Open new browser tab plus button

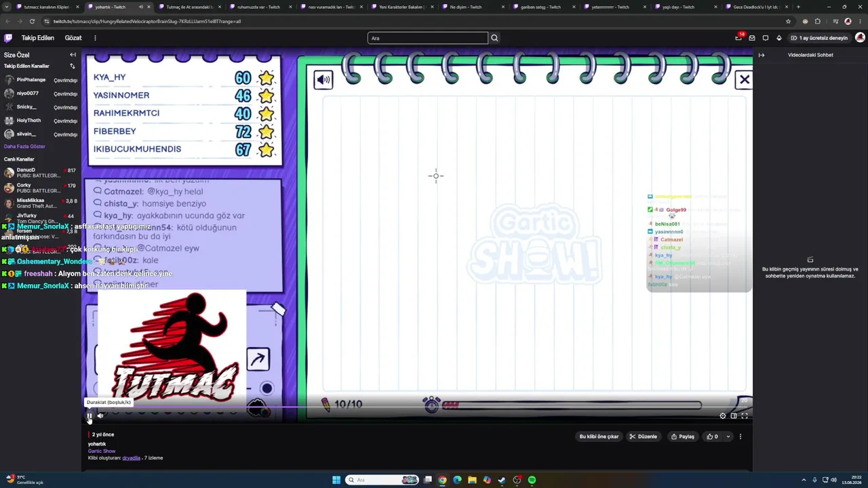point(798,7)
